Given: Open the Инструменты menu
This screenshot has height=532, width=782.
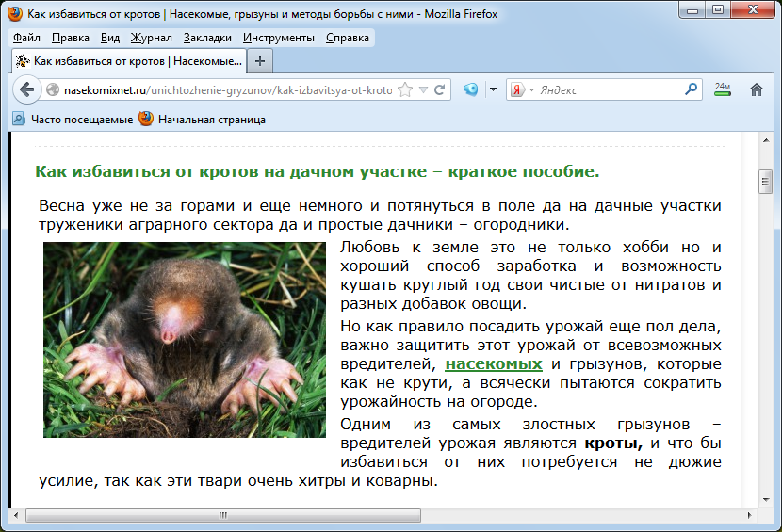Looking at the screenshot, I should click(x=278, y=38).
